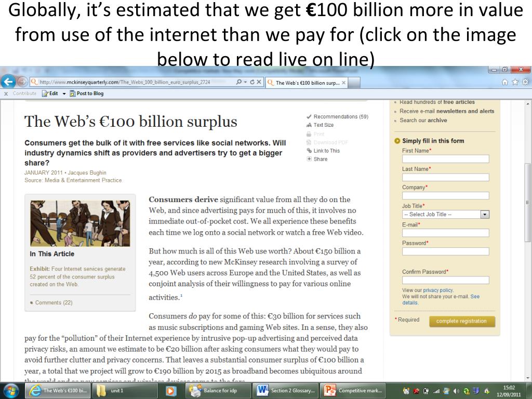Expand the Edit dropdown arrow
Image resolution: width=532 pixels, height=399 pixels.
[64, 94]
